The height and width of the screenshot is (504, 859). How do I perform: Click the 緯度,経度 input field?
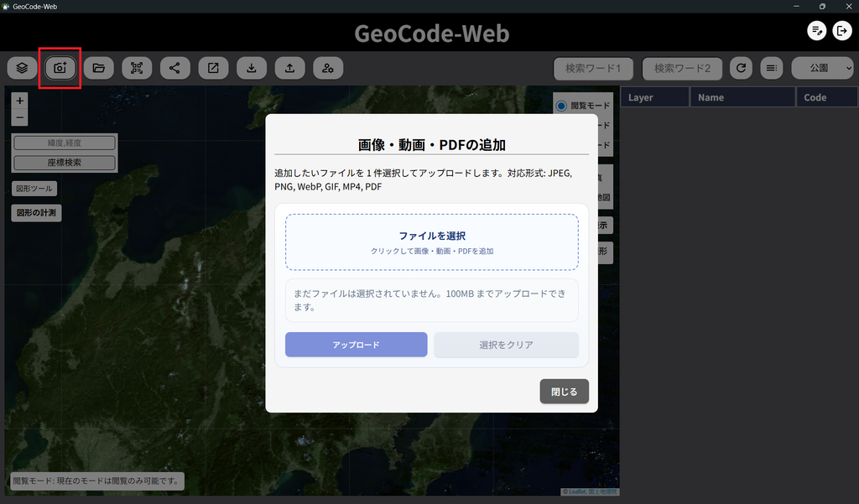(x=65, y=143)
